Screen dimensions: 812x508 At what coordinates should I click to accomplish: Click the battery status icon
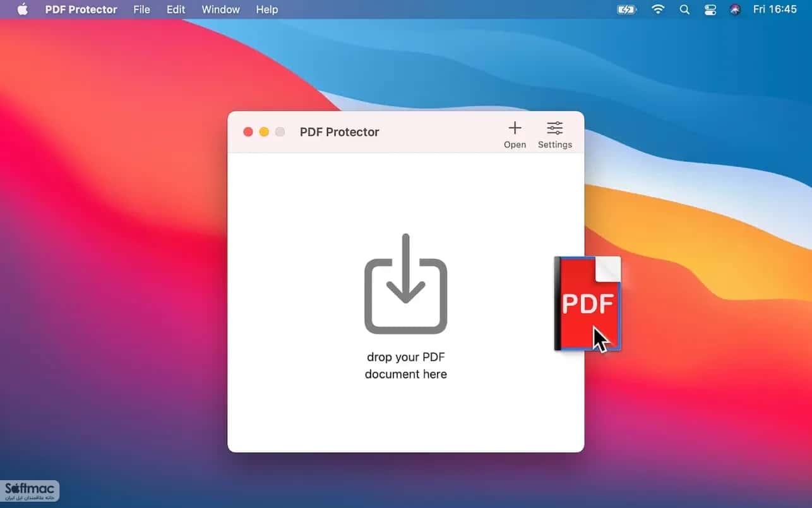626,9
